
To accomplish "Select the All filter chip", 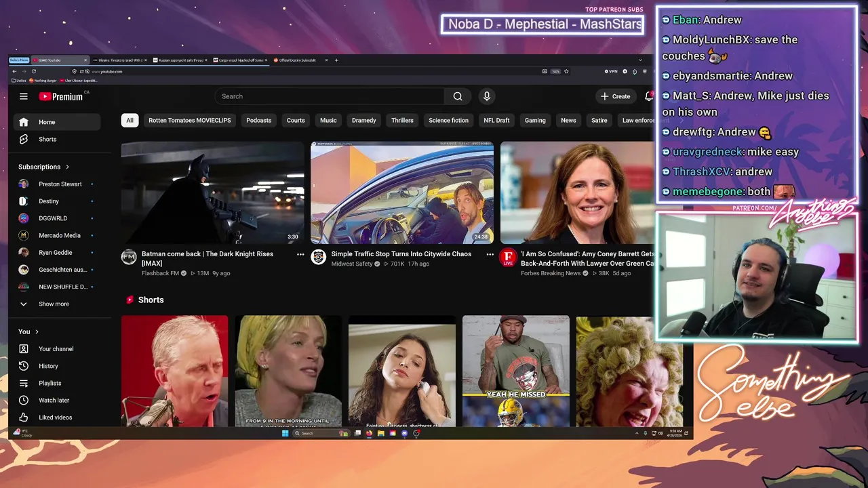I will pyautogui.click(x=130, y=120).
